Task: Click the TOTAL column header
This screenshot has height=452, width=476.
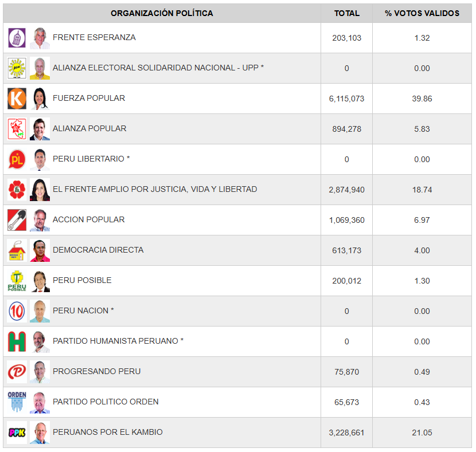Action: click(x=346, y=13)
